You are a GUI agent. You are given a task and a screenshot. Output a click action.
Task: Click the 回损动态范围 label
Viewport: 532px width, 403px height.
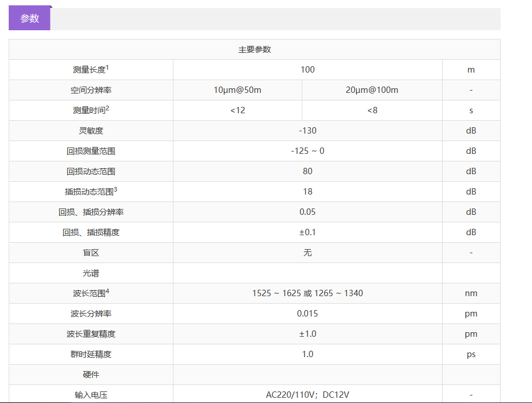tap(91, 171)
